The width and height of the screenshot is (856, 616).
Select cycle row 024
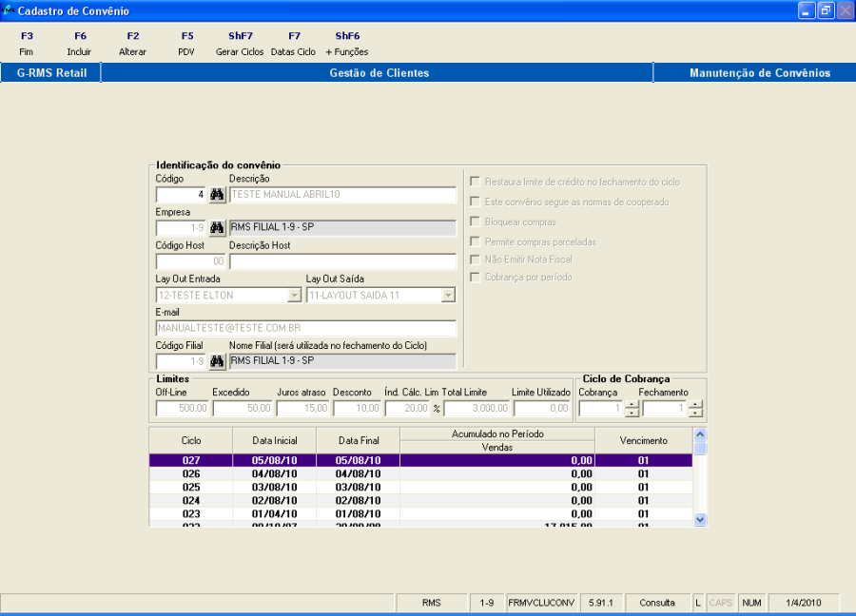421,500
